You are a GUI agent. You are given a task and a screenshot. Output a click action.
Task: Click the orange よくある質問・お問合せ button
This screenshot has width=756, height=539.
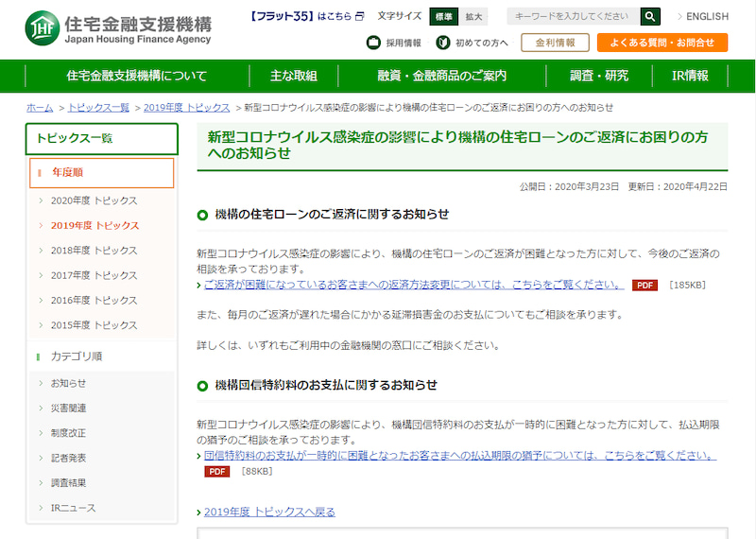tap(661, 43)
